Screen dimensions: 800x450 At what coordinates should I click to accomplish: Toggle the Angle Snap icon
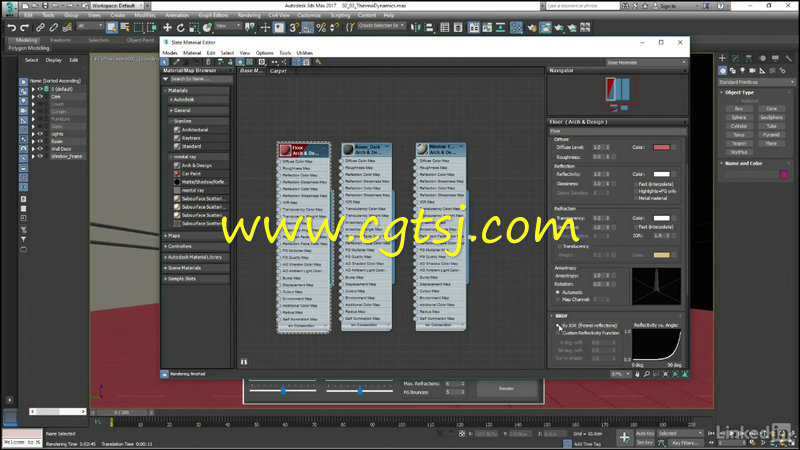[x=308, y=28]
